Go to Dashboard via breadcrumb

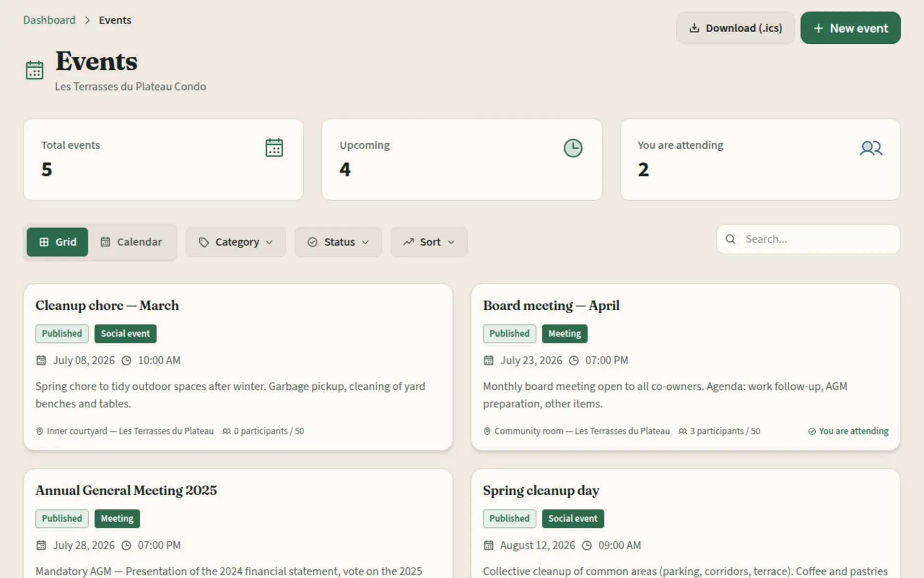tap(50, 20)
